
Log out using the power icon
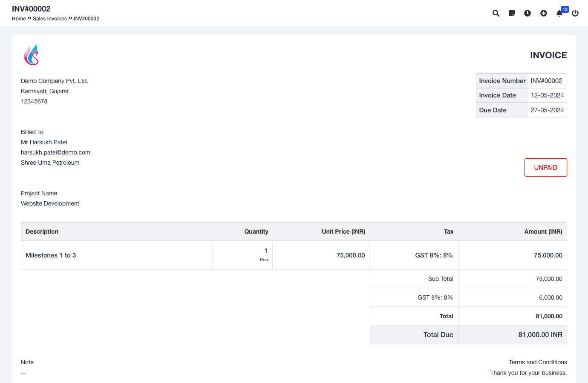pyautogui.click(x=575, y=13)
